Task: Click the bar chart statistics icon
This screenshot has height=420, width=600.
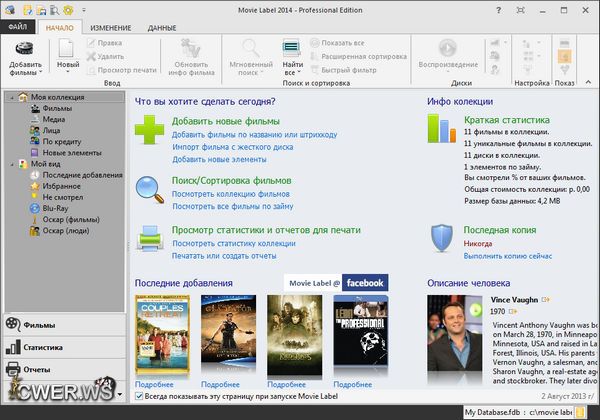Action: click(442, 130)
